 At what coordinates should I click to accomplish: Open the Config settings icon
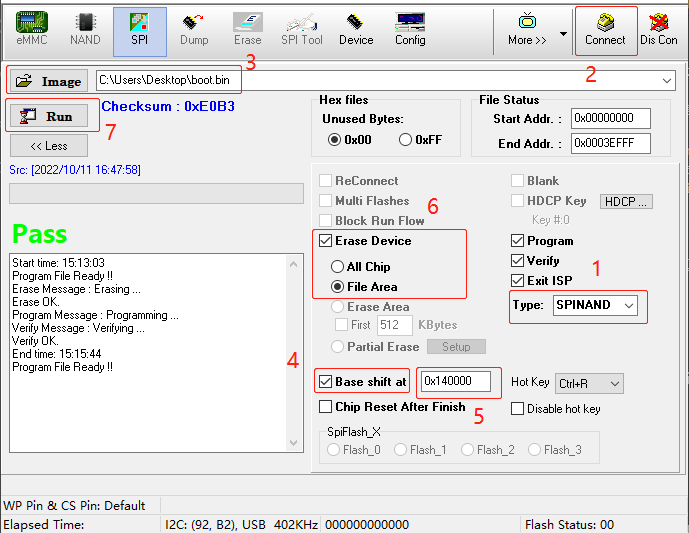pos(410,28)
